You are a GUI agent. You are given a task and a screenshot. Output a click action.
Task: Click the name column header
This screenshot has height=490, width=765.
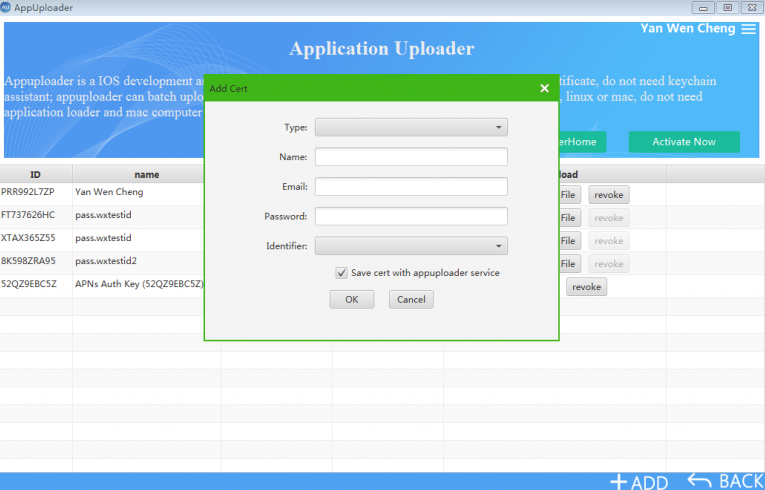coord(147,174)
